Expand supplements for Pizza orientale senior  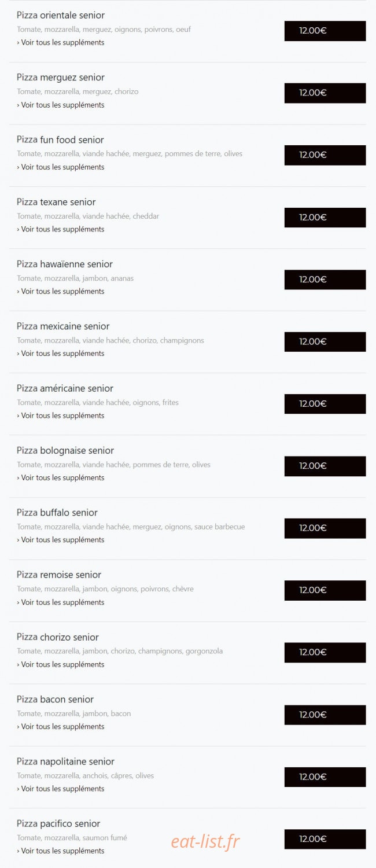point(61,42)
